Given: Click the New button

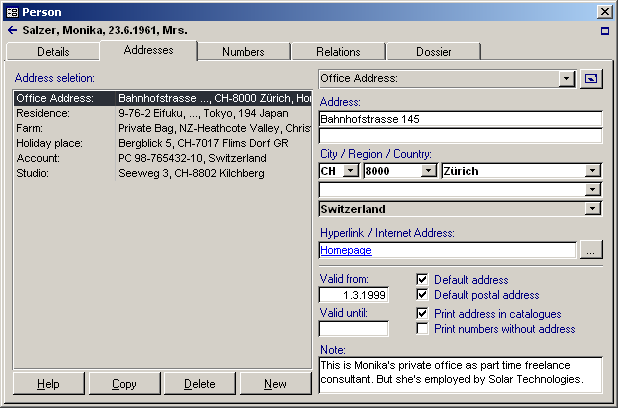Looking at the screenshot, I should point(275,384).
